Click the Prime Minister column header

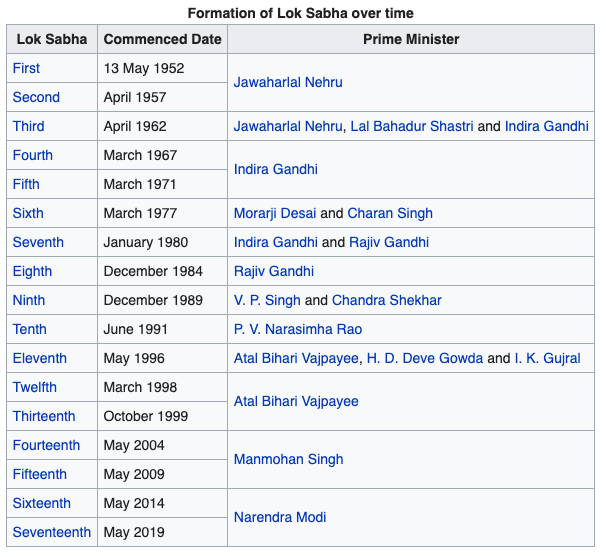click(x=411, y=39)
